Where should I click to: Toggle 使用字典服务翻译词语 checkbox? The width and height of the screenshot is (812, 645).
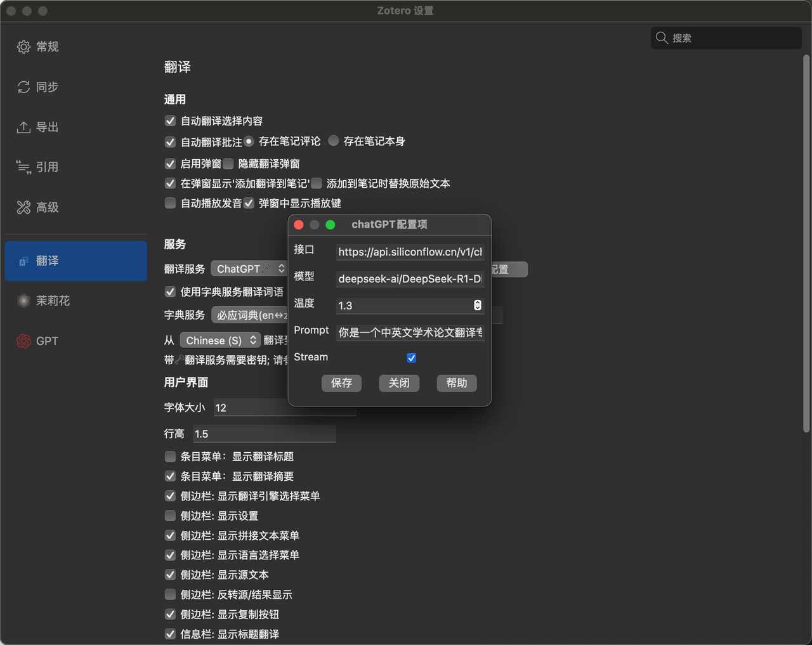pyautogui.click(x=170, y=292)
